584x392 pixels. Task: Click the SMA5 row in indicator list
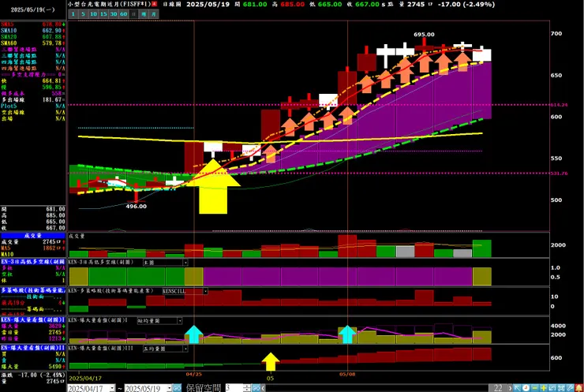[33, 24]
